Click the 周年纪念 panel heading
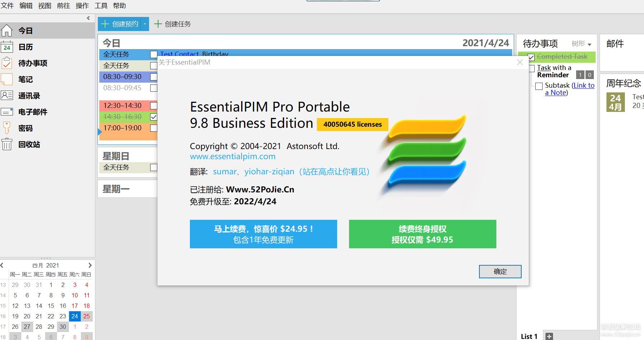 [x=623, y=83]
